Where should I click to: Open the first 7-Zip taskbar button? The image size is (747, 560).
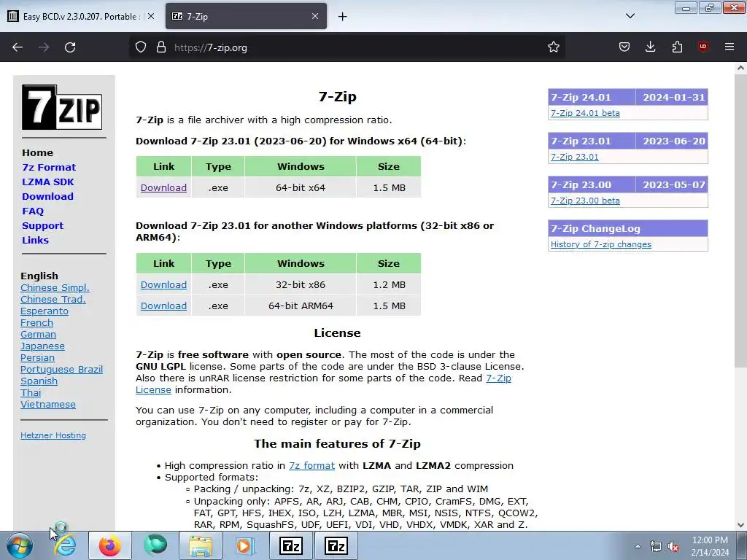coord(291,545)
